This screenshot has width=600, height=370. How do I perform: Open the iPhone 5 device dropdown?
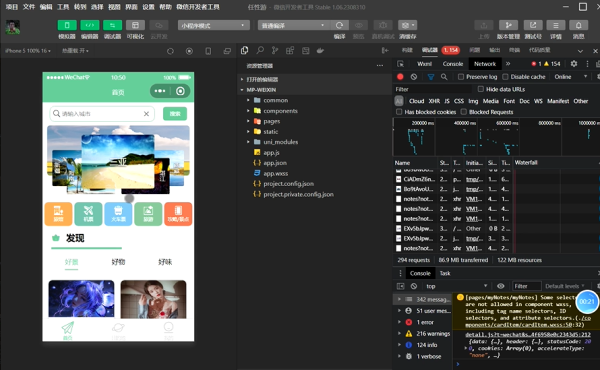pyautogui.click(x=28, y=51)
